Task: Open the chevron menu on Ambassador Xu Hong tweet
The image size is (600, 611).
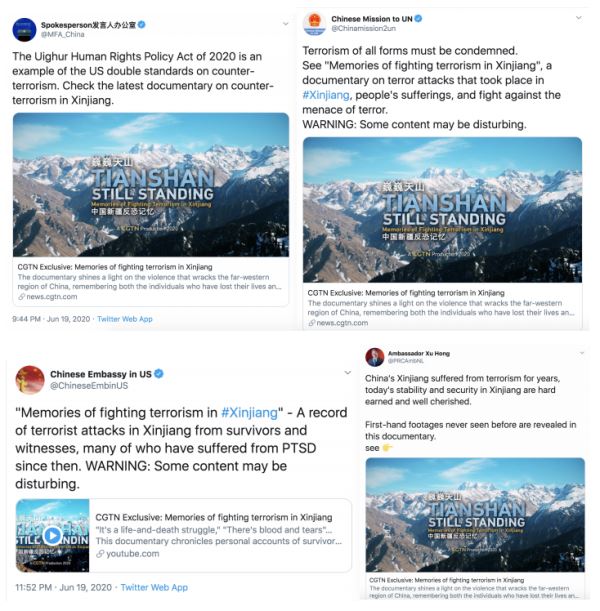Action: click(x=582, y=353)
